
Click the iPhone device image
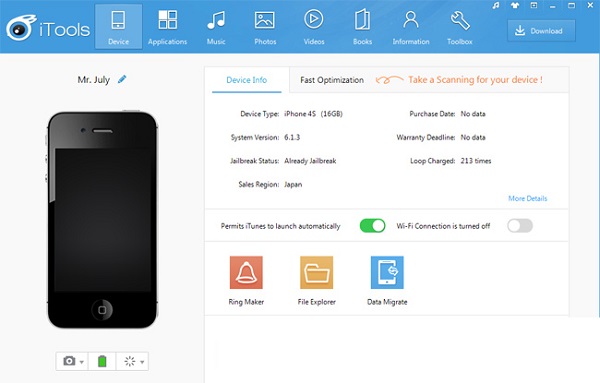coord(103,220)
